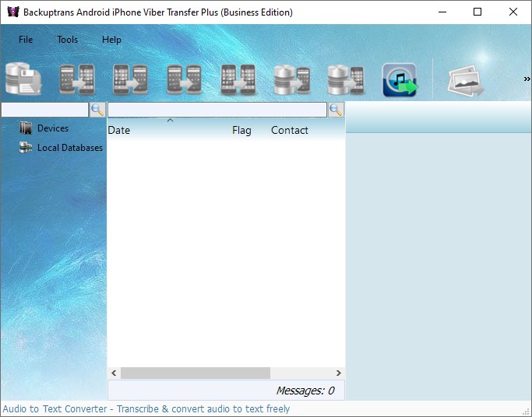The width and height of the screenshot is (532, 417).
Task: Click the horizontal scrollbar thumb
Action: click(196, 373)
